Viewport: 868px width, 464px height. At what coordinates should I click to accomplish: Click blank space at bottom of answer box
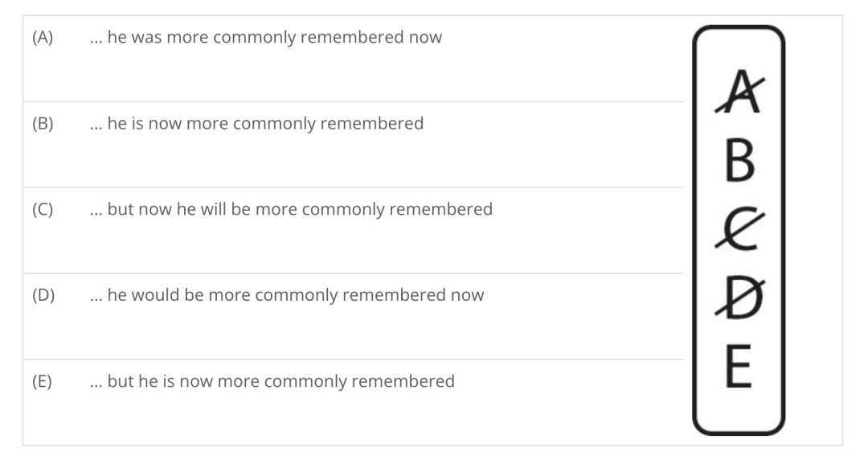pyautogui.click(x=739, y=411)
